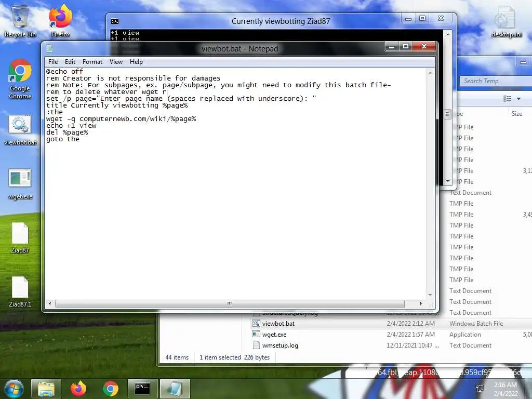
Task: Select the Ziad87.1 file on desktop
Action: (x=20, y=292)
